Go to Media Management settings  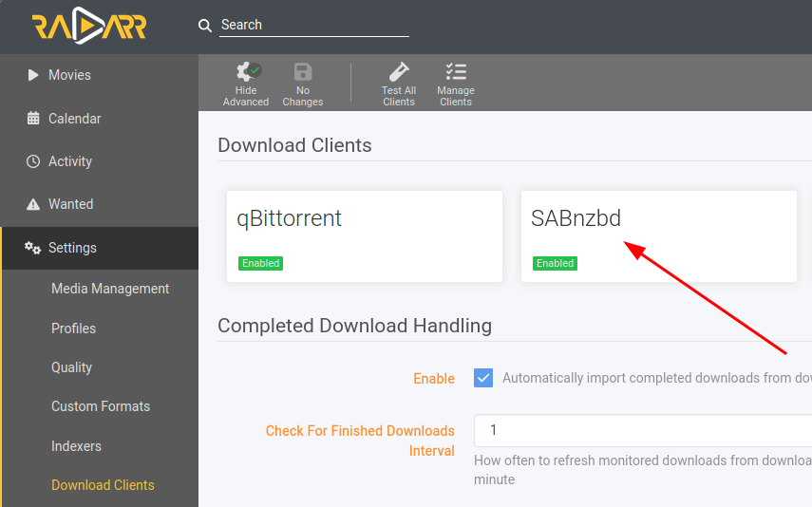(x=110, y=289)
